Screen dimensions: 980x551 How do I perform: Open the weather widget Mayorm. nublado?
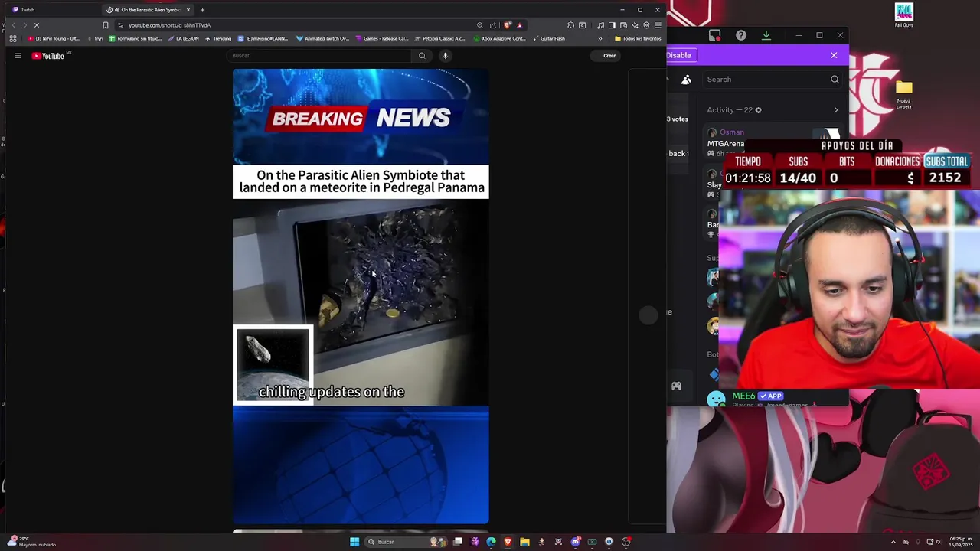pyautogui.click(x=32, y=542)
